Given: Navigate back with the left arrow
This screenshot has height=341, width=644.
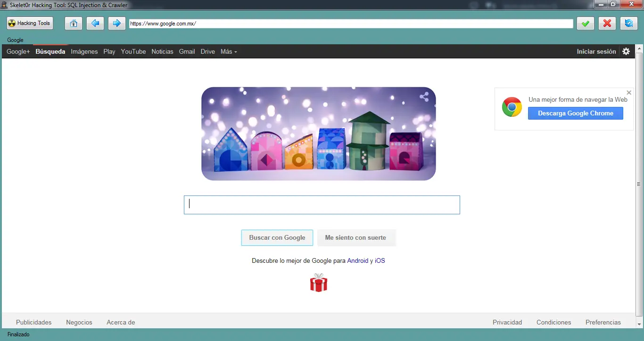Looking at the screenshot, I should pyautogui.click(x=95, y=23).
